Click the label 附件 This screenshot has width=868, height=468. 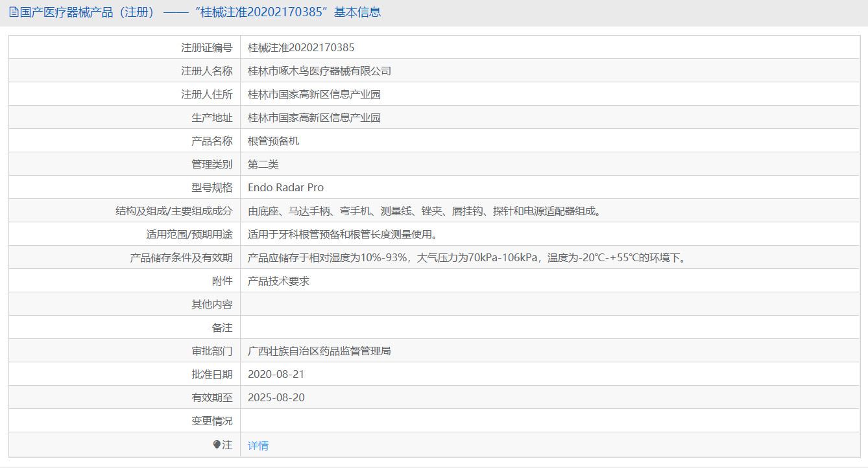222,281
